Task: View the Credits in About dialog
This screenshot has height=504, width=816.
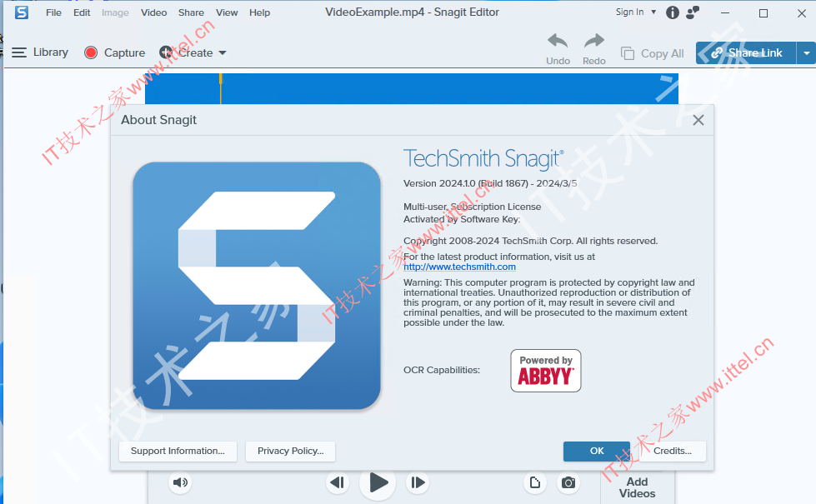Action: click(x=673, y=452)
